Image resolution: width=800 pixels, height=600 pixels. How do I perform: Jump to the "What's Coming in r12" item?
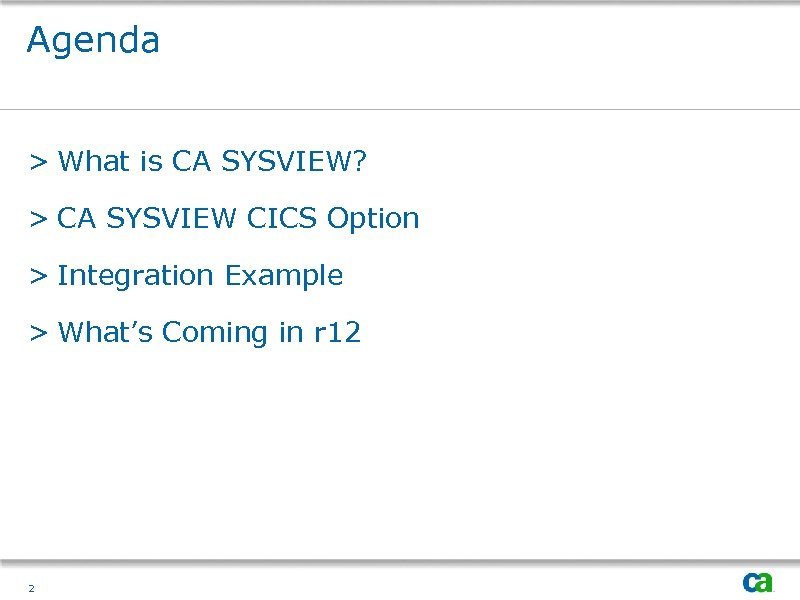pos(209,333)
